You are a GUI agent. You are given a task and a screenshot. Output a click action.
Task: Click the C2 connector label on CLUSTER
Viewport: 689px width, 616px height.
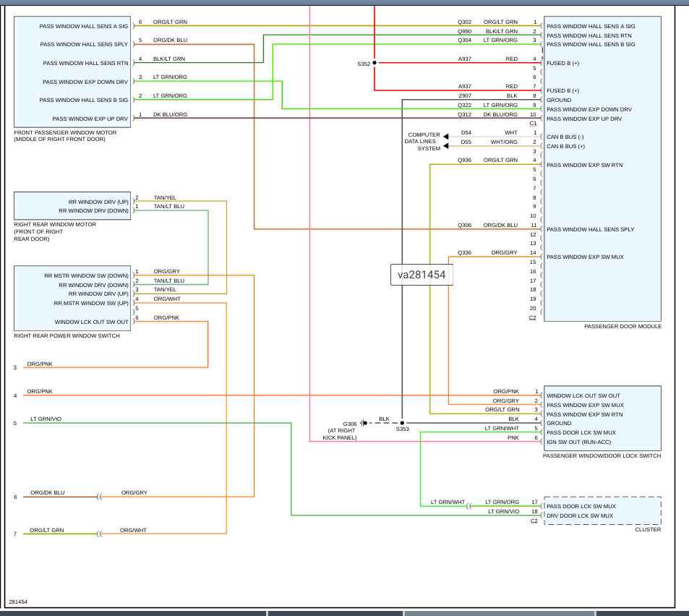click(534, 521)
